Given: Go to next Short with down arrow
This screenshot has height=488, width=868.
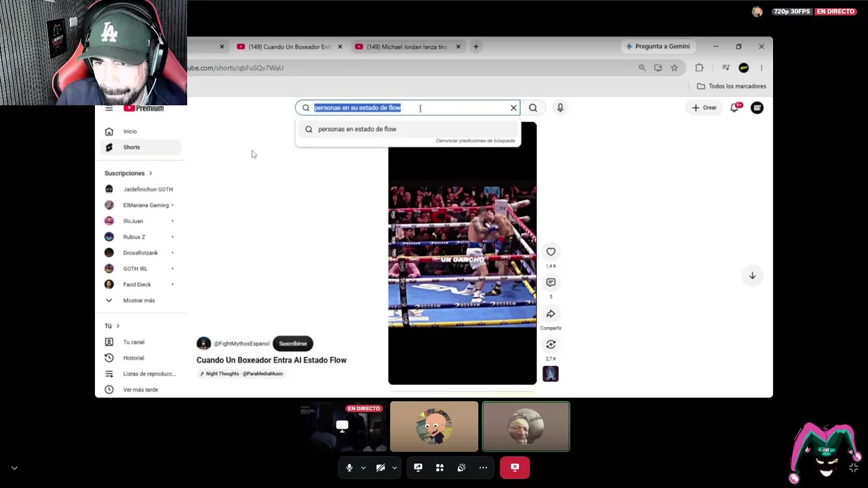Looking at the screenshot, I should click(x=752, y=275).
